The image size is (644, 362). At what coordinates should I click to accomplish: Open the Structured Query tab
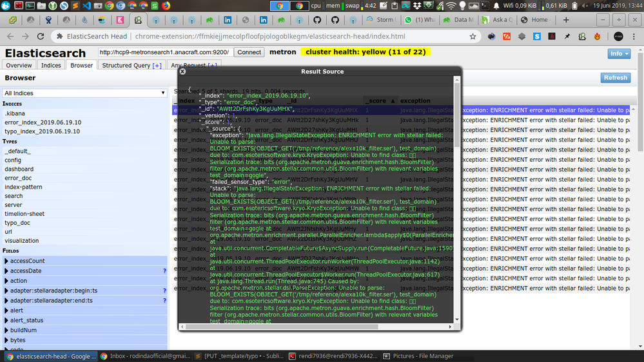click(x=132, y=65)
